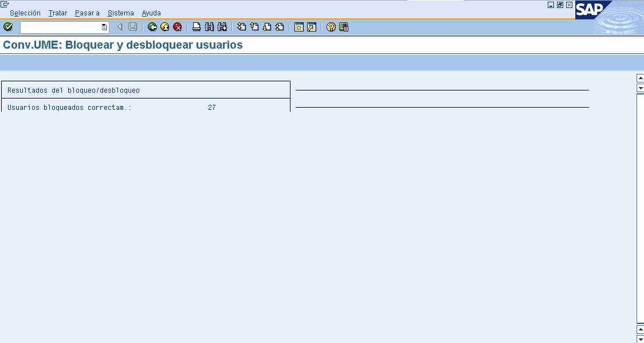Viewport: 644px width, 343px height.
Task: Click the Print icon in toolbar
Action: coord(197,27)
